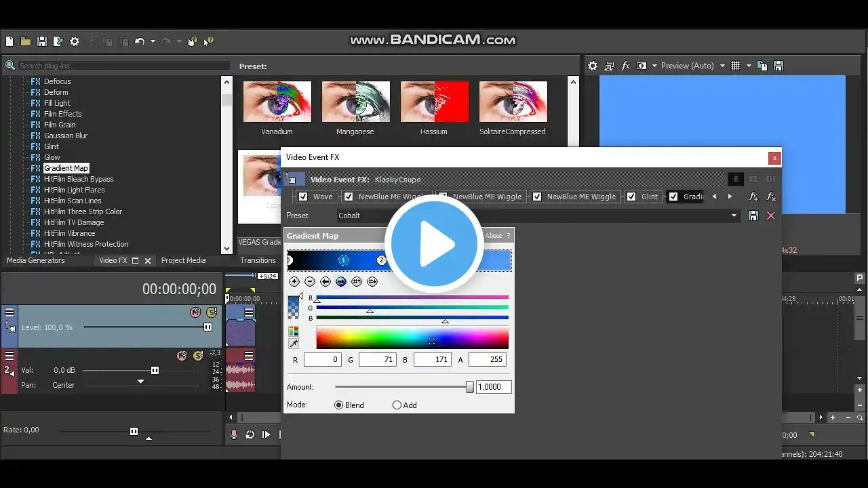Image resolution: width=868 pixels, height=488 pixels.
Task: Click the audio track Vol slider handle
Action: [x=155, y=370]
